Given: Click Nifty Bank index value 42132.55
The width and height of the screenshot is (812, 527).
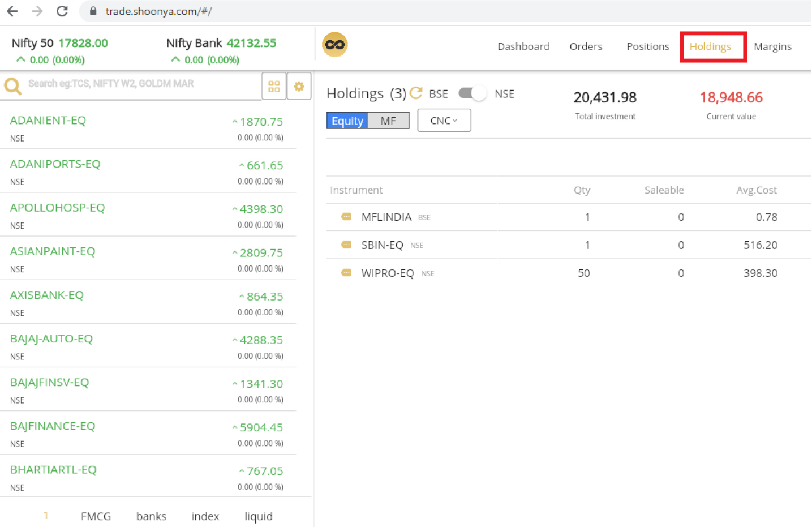Looking at the screenshot, I should [252, 43].
